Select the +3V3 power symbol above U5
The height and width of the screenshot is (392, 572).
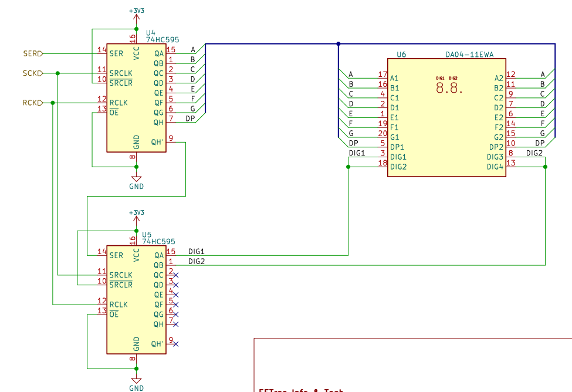136,216
